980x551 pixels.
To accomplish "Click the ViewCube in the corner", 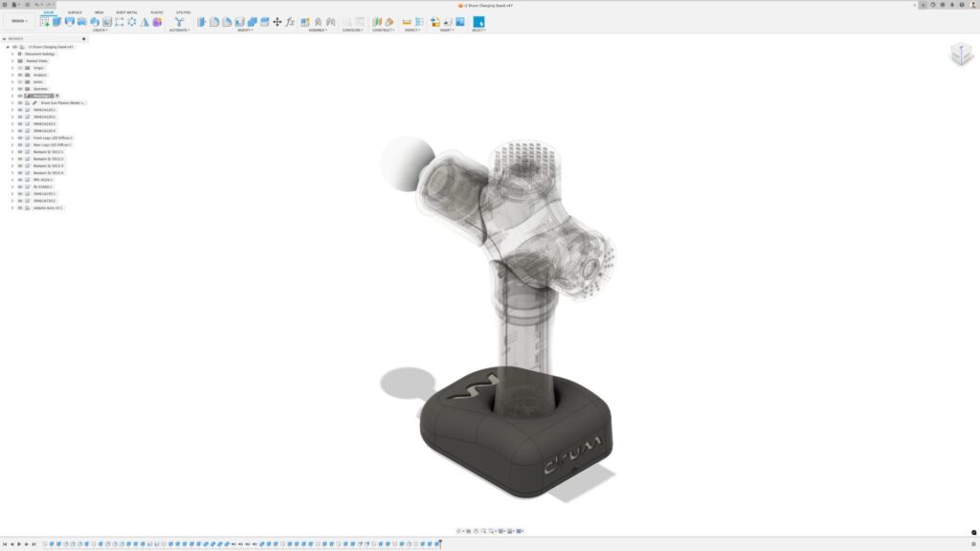I will click(x=961, y=54).
